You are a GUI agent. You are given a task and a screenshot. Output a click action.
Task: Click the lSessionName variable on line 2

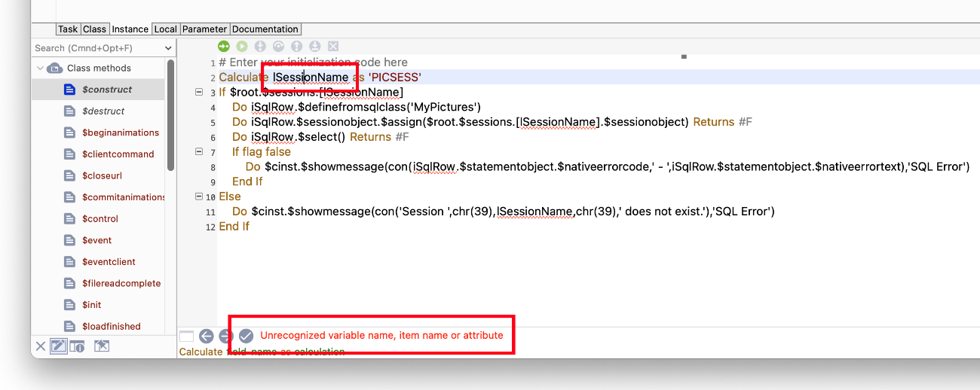pos(311,77)
